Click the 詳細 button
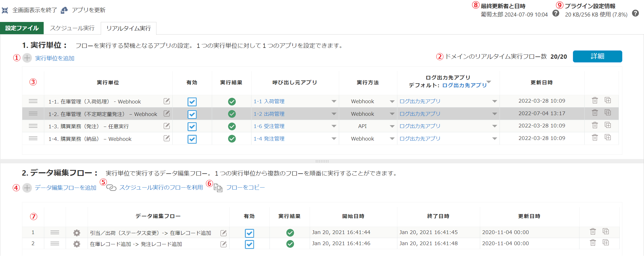644x256 pixels. 597,56
